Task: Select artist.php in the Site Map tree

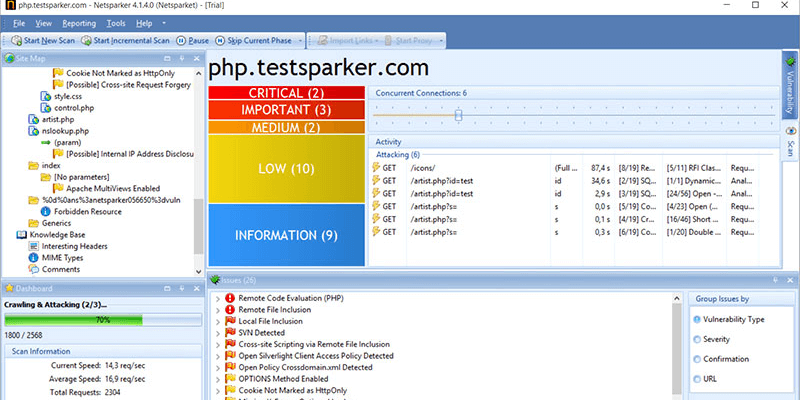Action: coord(52,119)
